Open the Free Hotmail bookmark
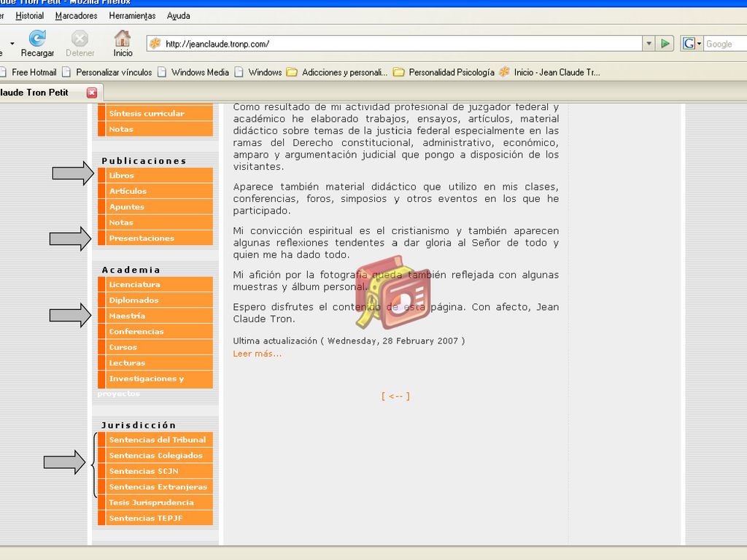This screenshot has height=560, width=747. [28, 72]
